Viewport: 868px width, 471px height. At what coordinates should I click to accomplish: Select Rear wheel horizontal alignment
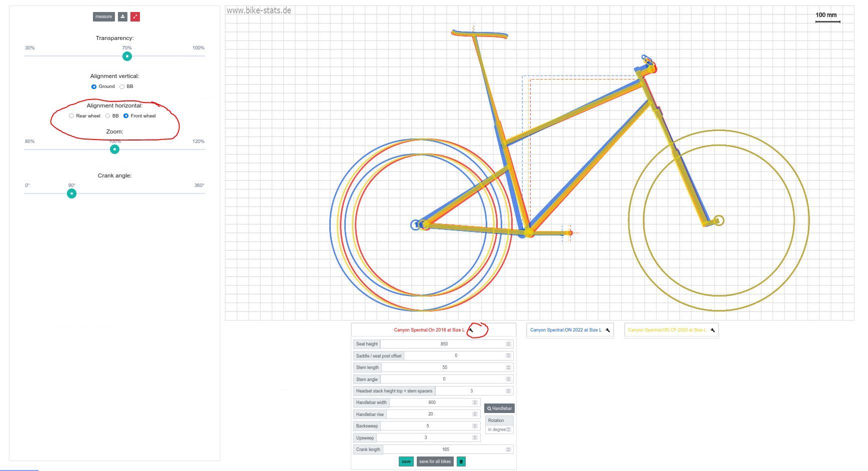tap(71, 116)
